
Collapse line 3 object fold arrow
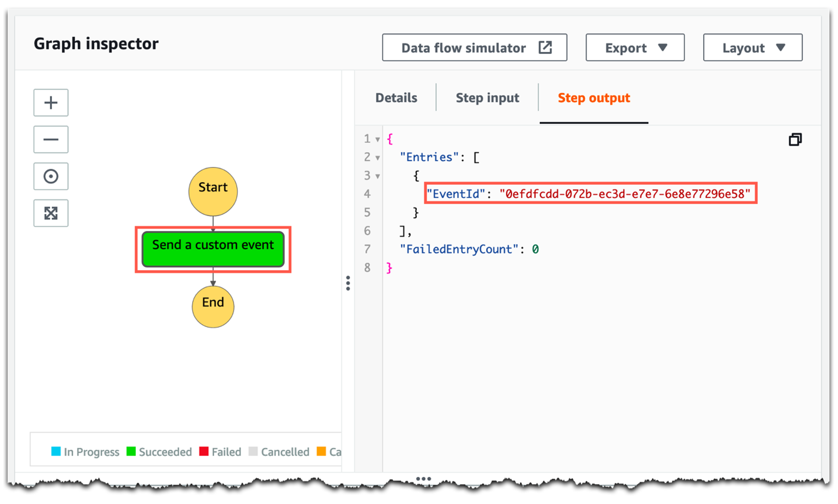[377, 176]
